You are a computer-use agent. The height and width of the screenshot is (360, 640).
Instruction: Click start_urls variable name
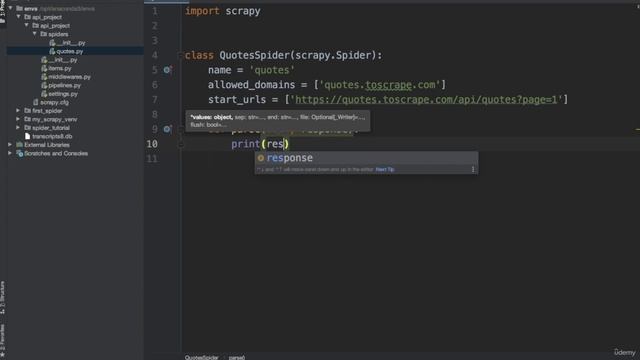(237, 100)
